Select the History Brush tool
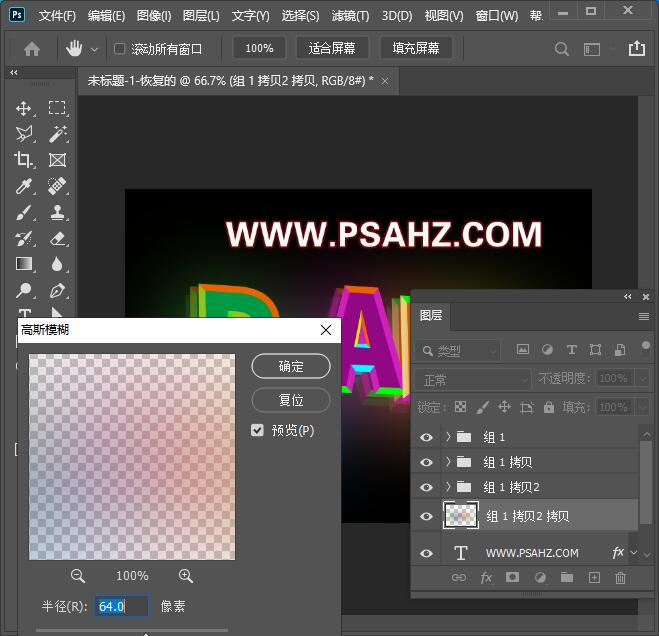This screenshot has height=636, width=659. (24, 238)
